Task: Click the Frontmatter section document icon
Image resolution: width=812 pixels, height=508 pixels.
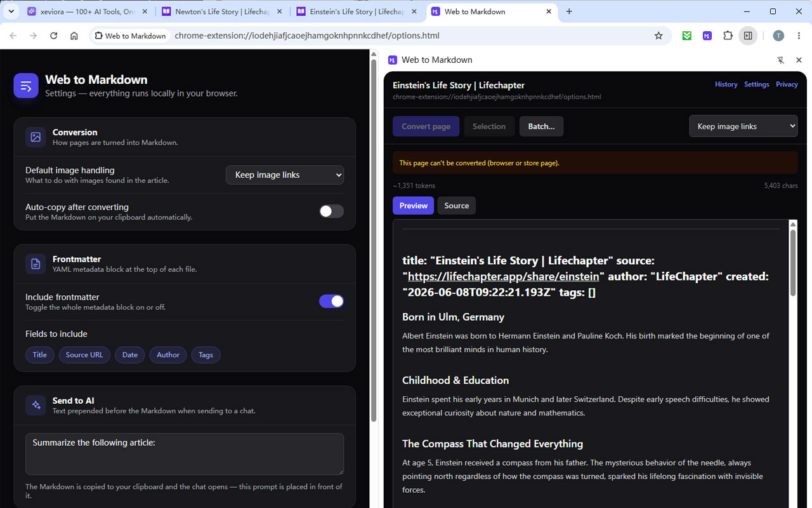Action: tap(36, 264)
